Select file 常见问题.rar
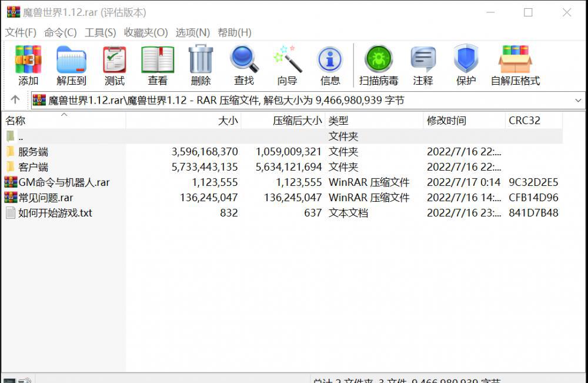Viewport: 588px width, 383px height. 46,198
